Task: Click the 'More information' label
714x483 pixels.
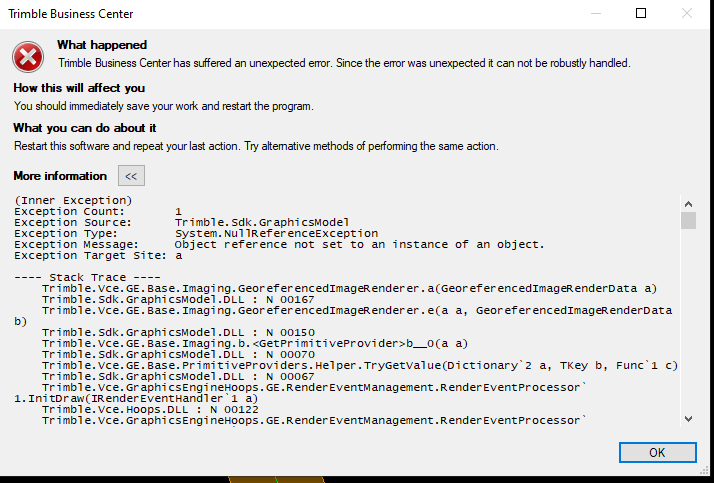Action: 60,176
